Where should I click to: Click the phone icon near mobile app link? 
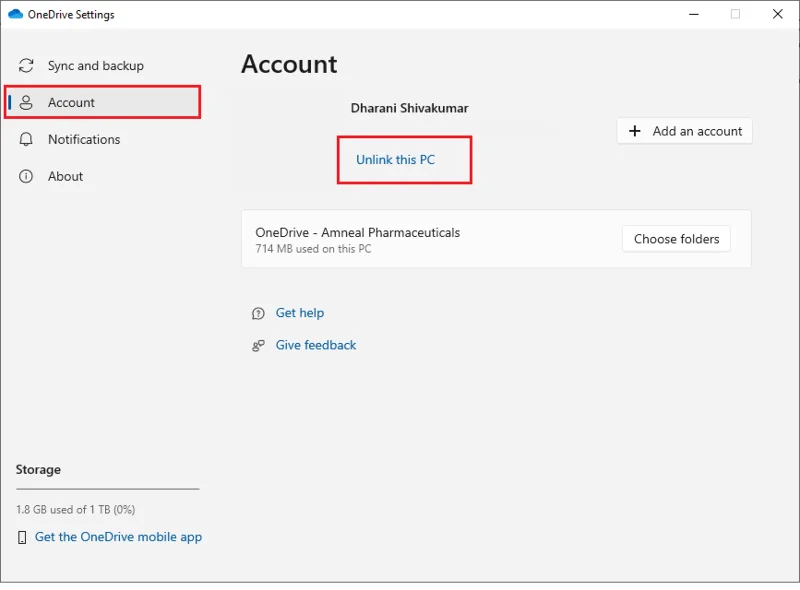22,537
